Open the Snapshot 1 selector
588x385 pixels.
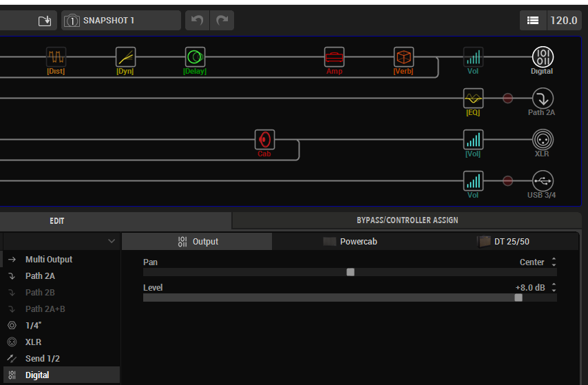coord(121,21)
